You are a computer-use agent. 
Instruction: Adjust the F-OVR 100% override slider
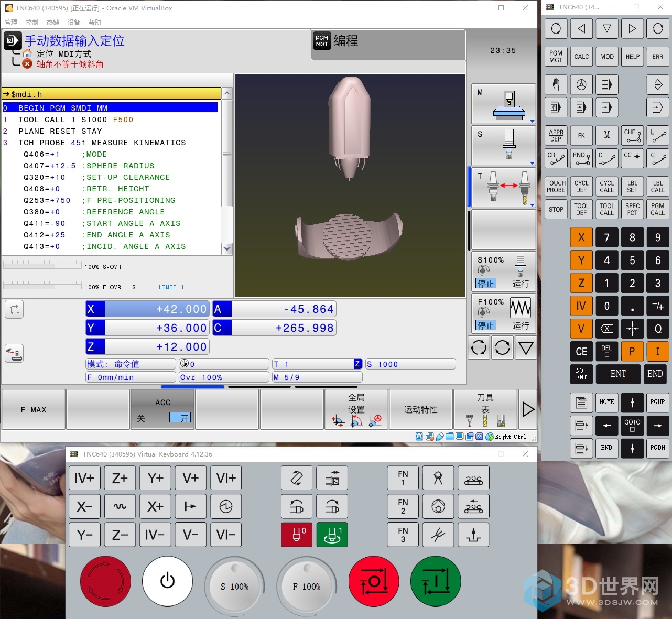tap(42, 285)
